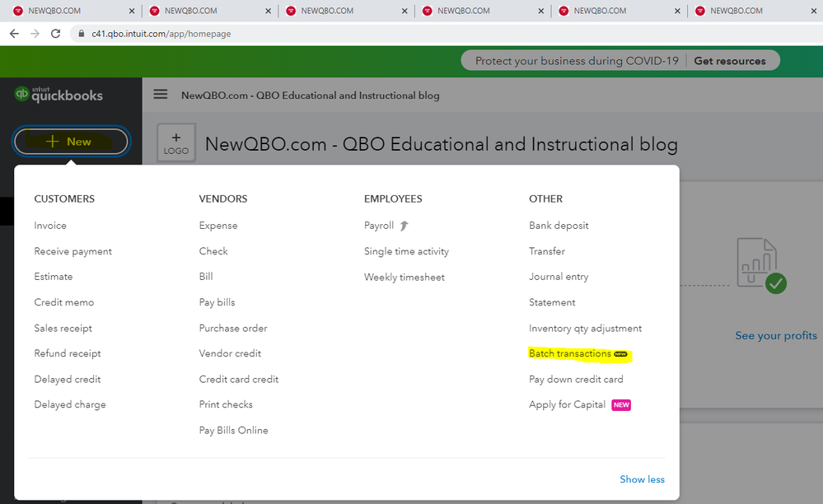
Task: Open Journal entry
Action: [559, 277]
